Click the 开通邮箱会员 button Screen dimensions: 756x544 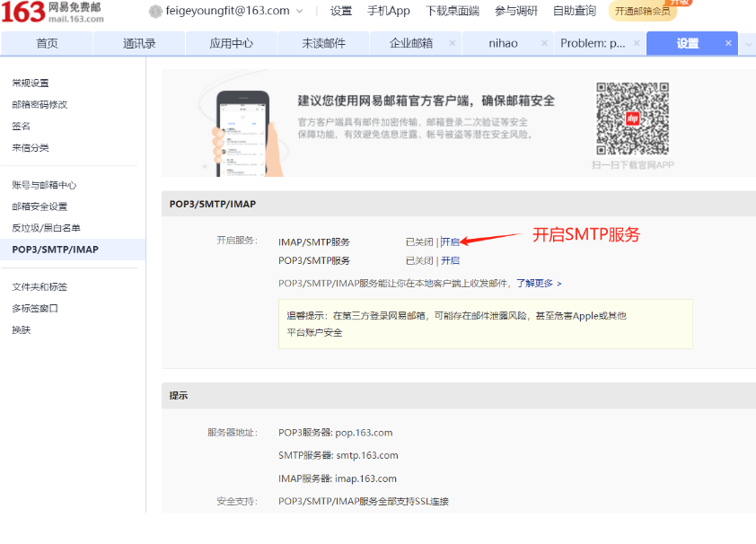643,12
